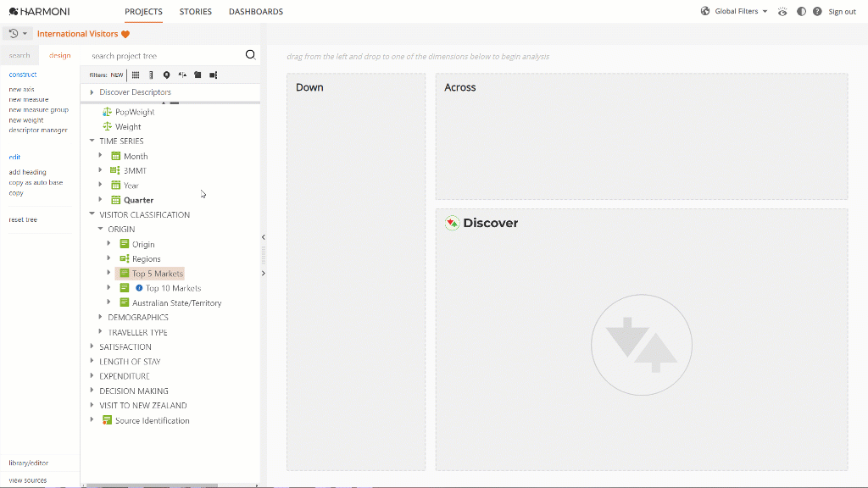Toggle the orange favorite heart icon
The height and width of the screenshot is (488, 868).
click(x=125, y=34)
